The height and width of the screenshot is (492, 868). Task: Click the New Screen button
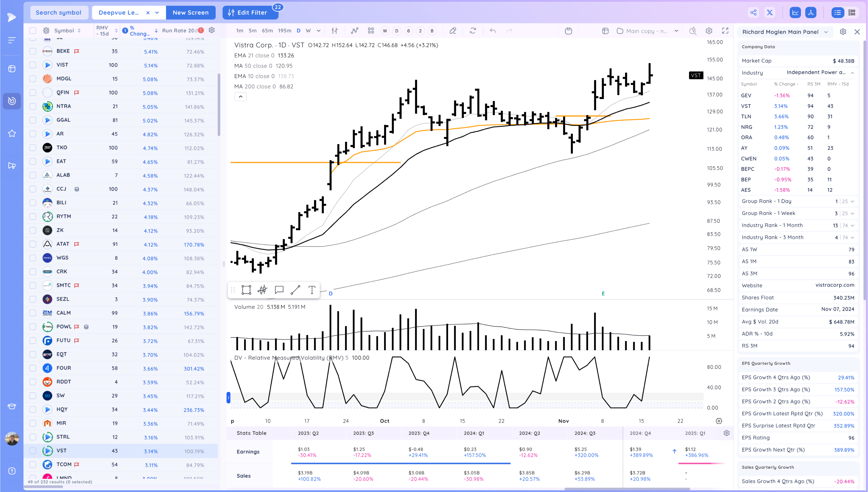coord(191,13)
